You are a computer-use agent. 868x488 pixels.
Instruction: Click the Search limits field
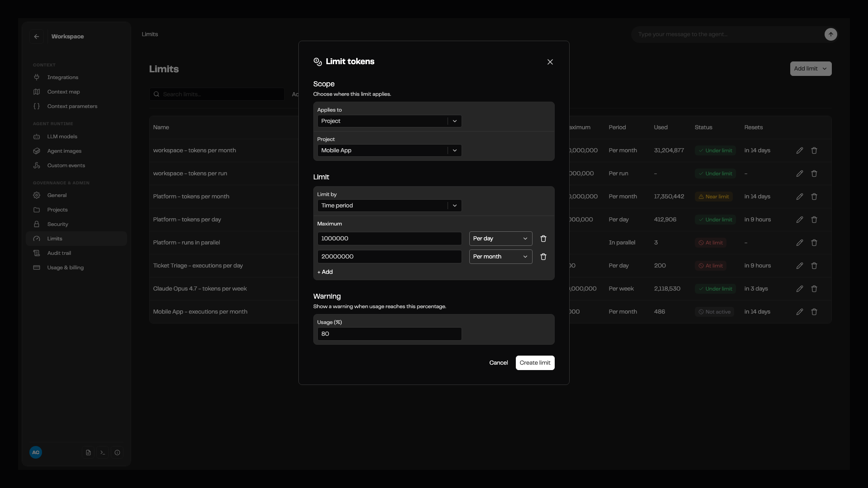[x=217, y=94]
